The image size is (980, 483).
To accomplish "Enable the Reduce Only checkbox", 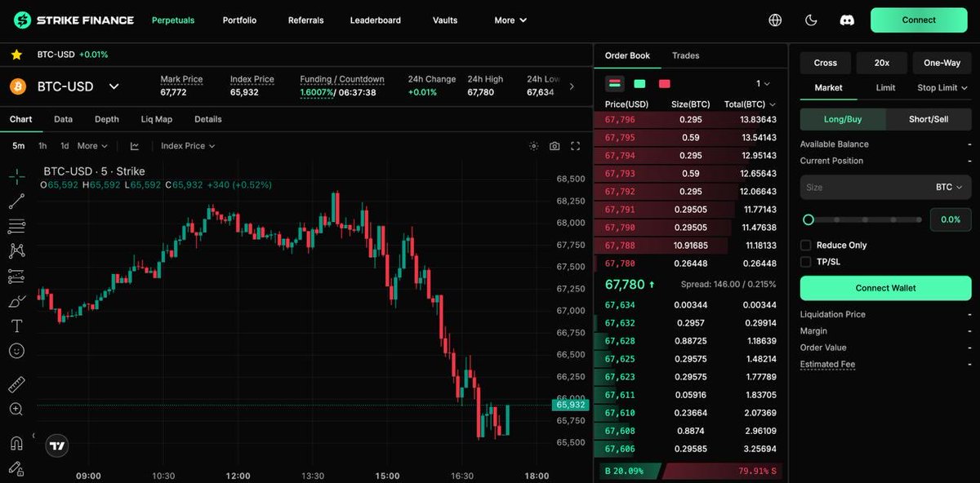I will [805, 245].
